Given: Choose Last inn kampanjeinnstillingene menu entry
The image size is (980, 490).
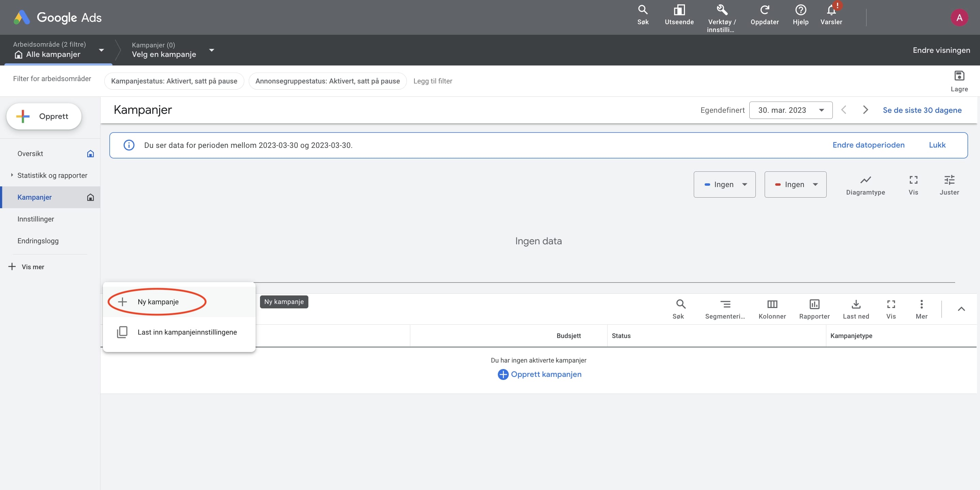Looking at the screenshot, I should [187, 333].
